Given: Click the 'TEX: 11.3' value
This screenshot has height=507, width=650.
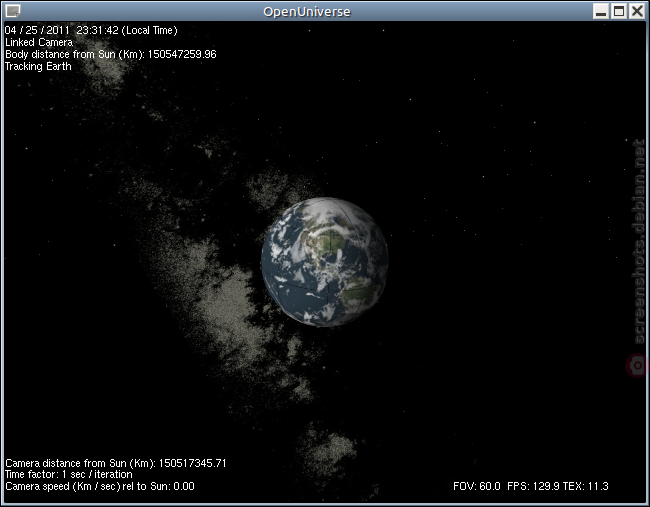Looking at the screenshot, I should (x=585, y=486).
